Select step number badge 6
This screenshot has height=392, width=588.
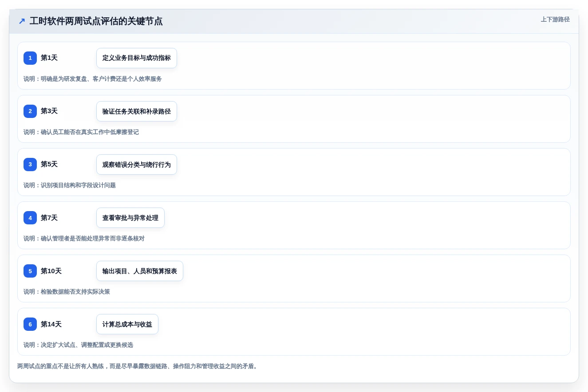tap(30, 324)
